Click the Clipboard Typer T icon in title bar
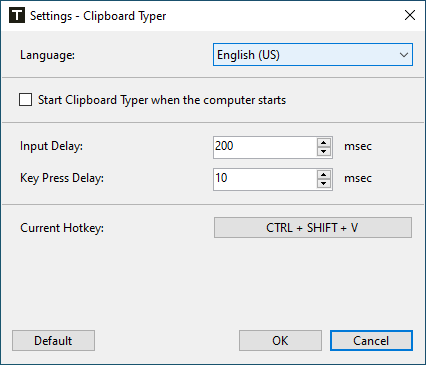426x365 pixels. pos(17,16)
